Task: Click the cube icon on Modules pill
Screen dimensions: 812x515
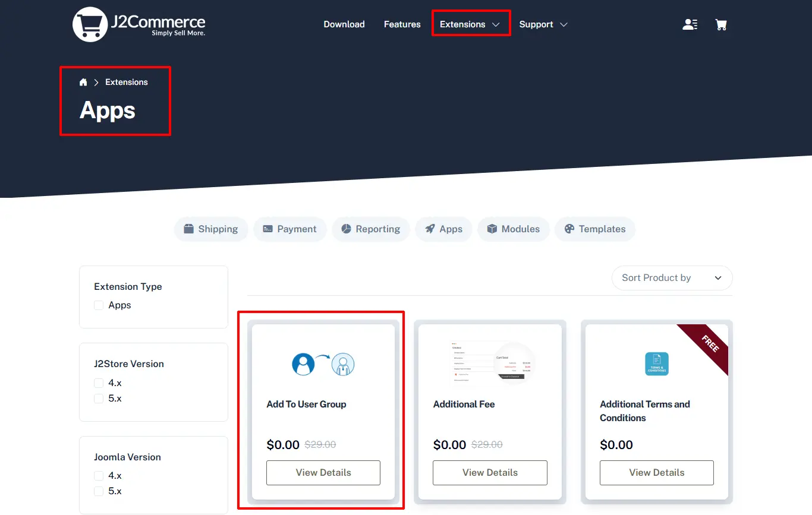Action: coord(492,229)
